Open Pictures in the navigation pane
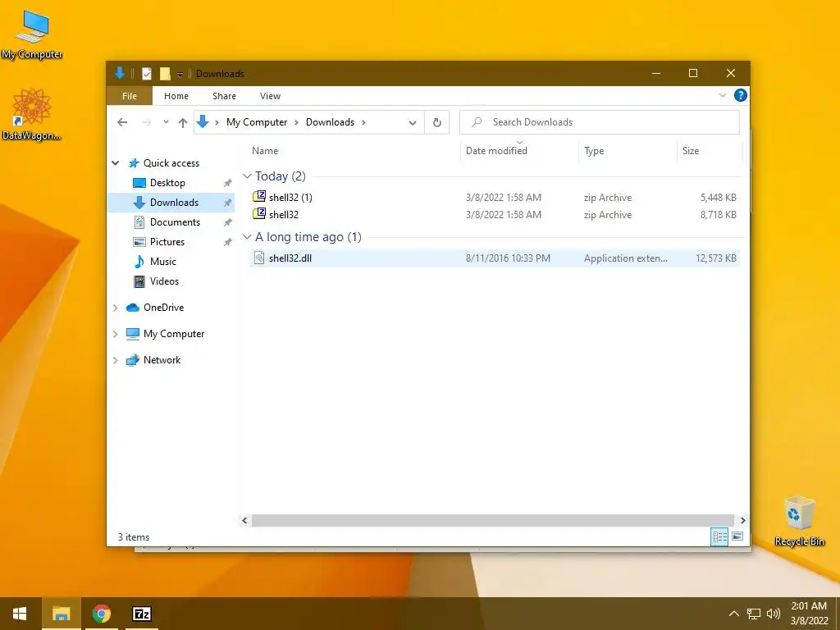Viewport: 840px width, 630px height. point(167,242)
